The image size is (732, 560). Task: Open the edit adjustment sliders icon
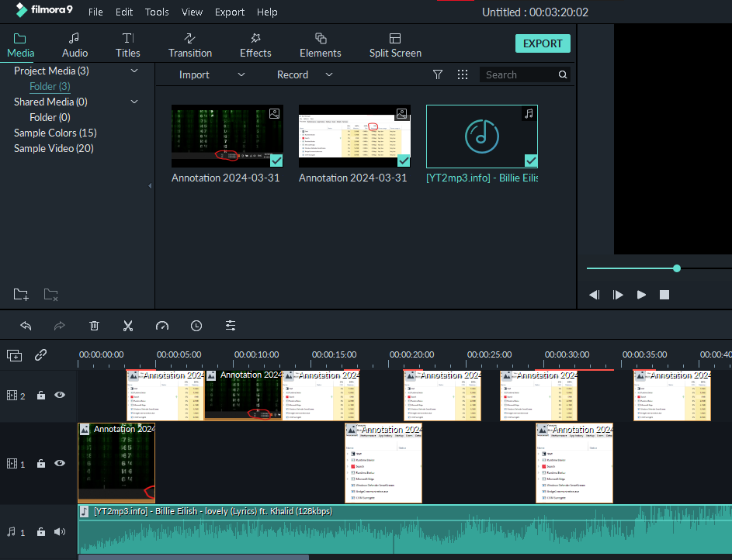point(230,326)
